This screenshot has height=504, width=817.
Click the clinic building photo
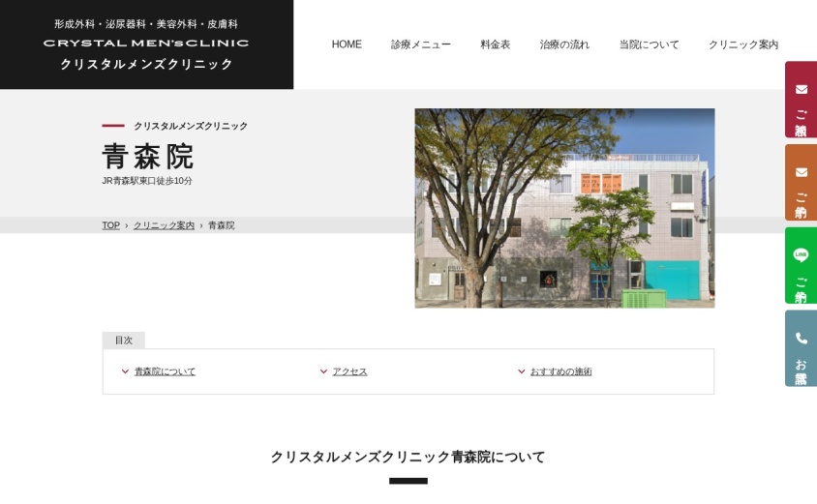564,208
